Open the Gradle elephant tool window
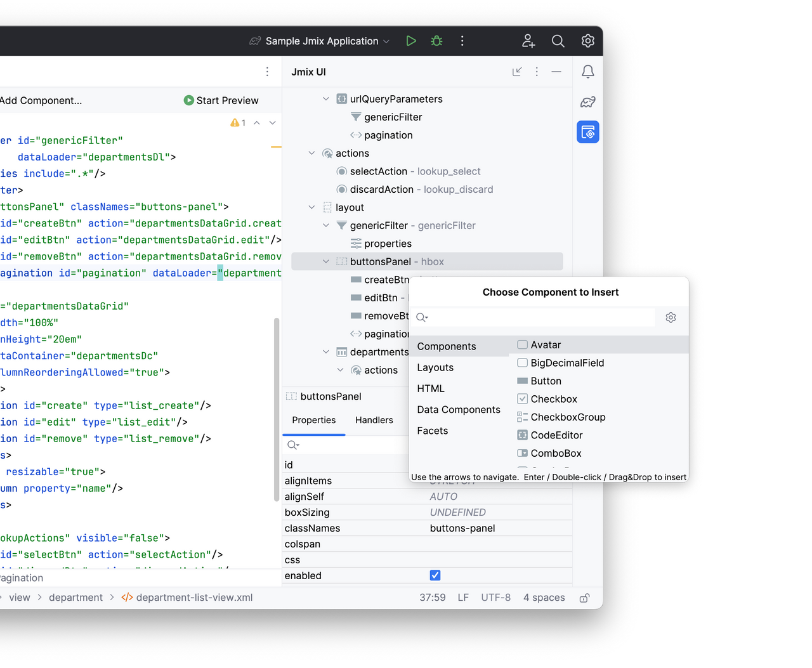 click(587, 102)
